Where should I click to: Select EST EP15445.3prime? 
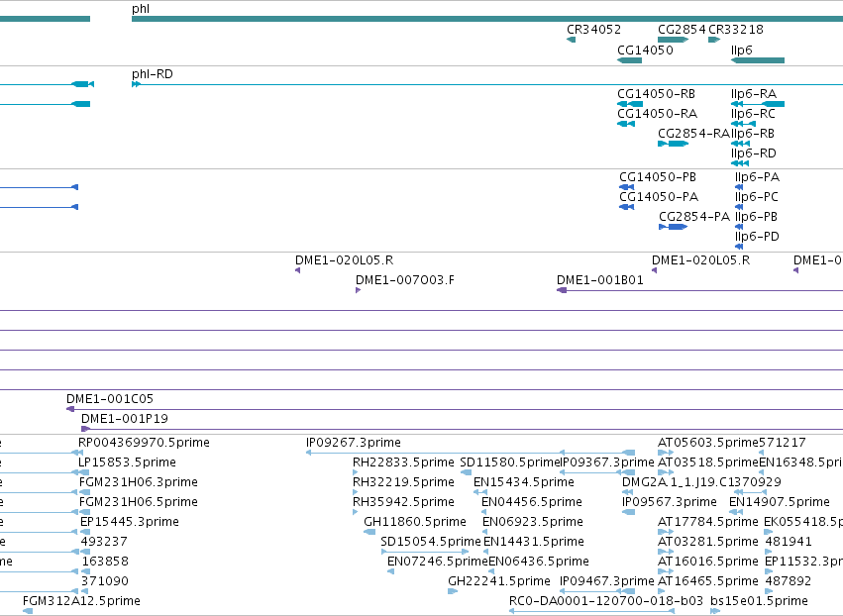(130, 523)
